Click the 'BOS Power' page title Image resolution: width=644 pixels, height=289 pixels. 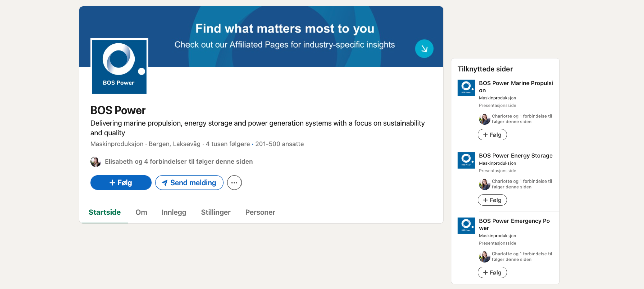pyautogui.click(x=118, y=110)
